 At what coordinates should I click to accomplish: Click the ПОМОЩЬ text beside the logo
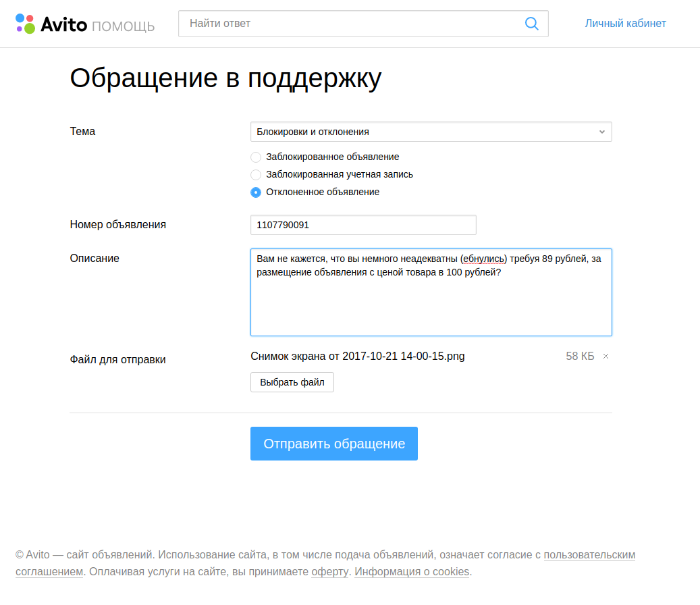click(x=123, y=26)
